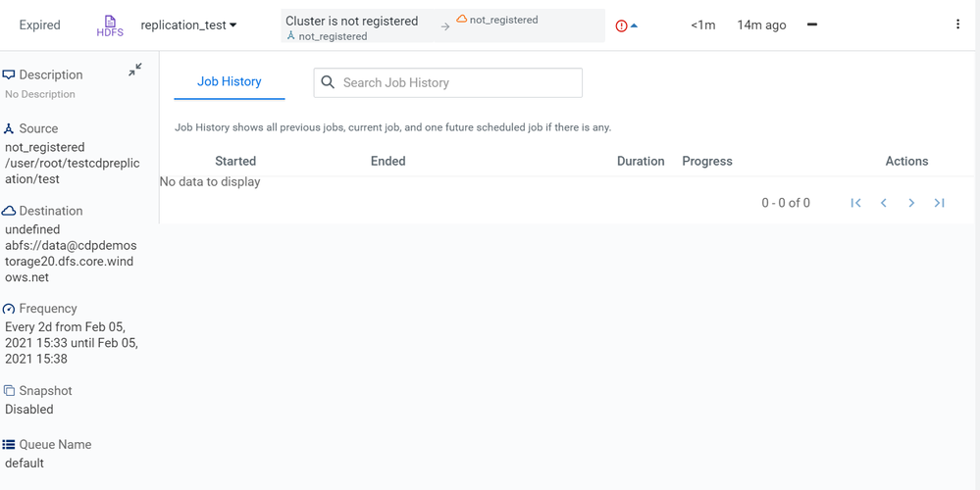
Task: Click the HDFS file type icon
Action: [110, 22]
